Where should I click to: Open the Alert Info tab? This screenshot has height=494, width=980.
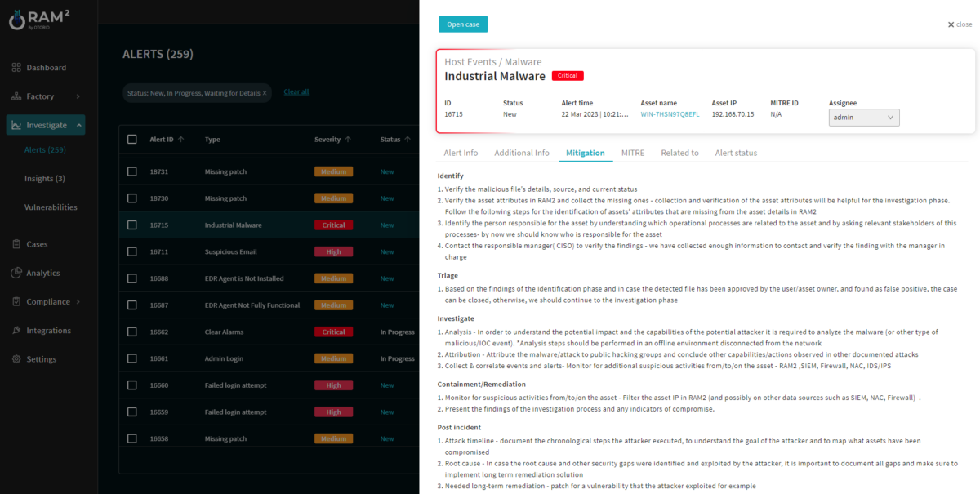(461, 153)
